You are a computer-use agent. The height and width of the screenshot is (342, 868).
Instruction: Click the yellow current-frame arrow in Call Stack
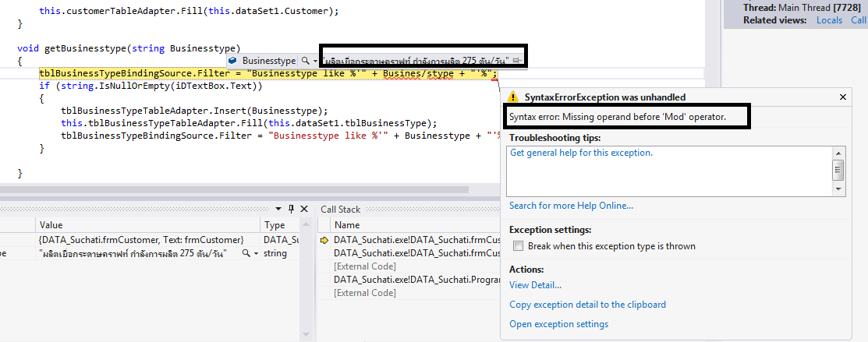click(x=324, y=240)
